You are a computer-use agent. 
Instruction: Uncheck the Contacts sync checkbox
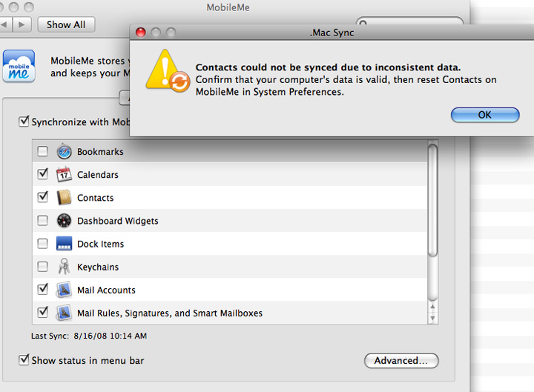click(x=42, y=197)
